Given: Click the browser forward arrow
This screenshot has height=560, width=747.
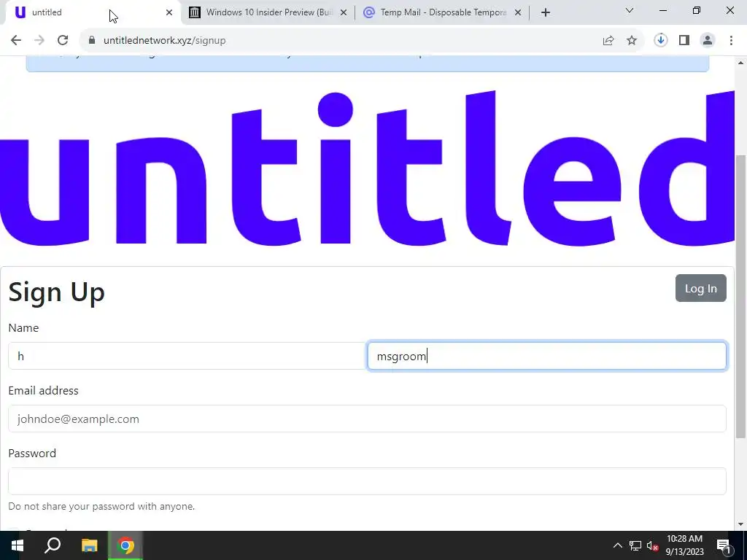Looking at the screenshot, I should tap(39, 41).
